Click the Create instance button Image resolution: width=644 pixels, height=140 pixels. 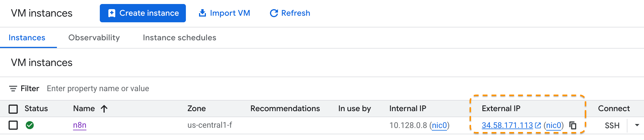143,13
